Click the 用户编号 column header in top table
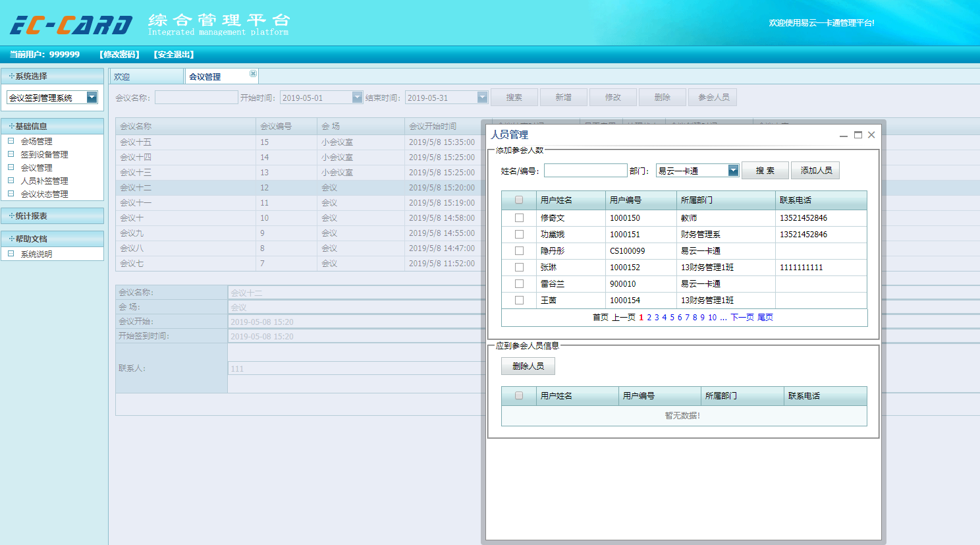 coord(641,200)
